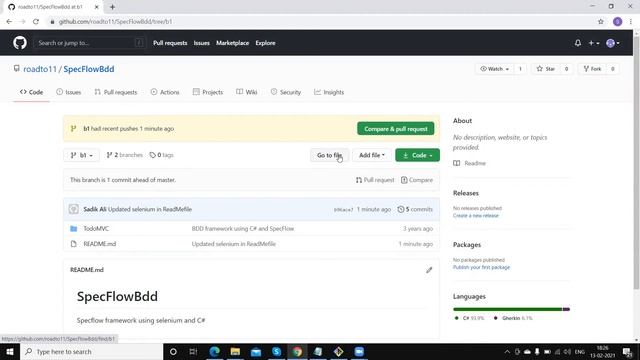640x360 pixels.
Task: Open Explore in top navigation
Action: [265, 43]
